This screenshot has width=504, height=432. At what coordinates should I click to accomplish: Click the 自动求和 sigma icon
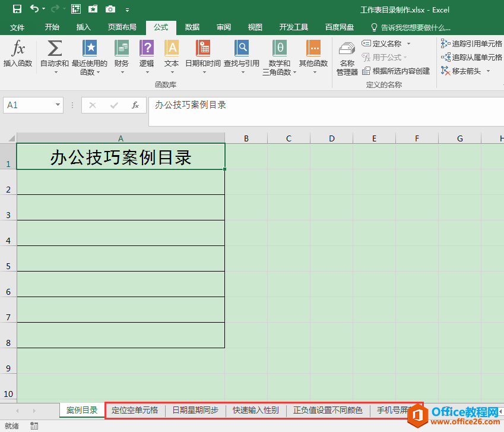[55, 48]
